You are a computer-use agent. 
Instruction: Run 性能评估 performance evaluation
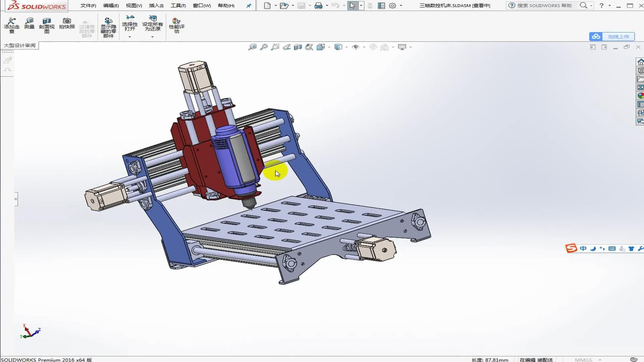coord(177,25)
